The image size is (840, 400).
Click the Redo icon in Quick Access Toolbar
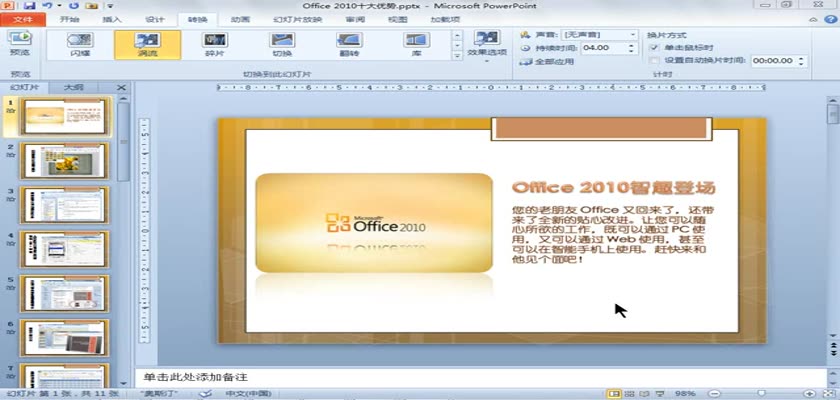(74, 5)
